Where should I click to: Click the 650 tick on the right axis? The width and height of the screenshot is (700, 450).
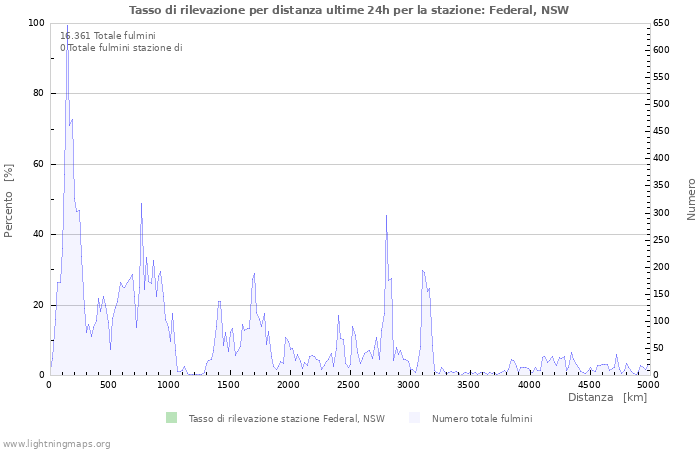click(x=662, y=23)
